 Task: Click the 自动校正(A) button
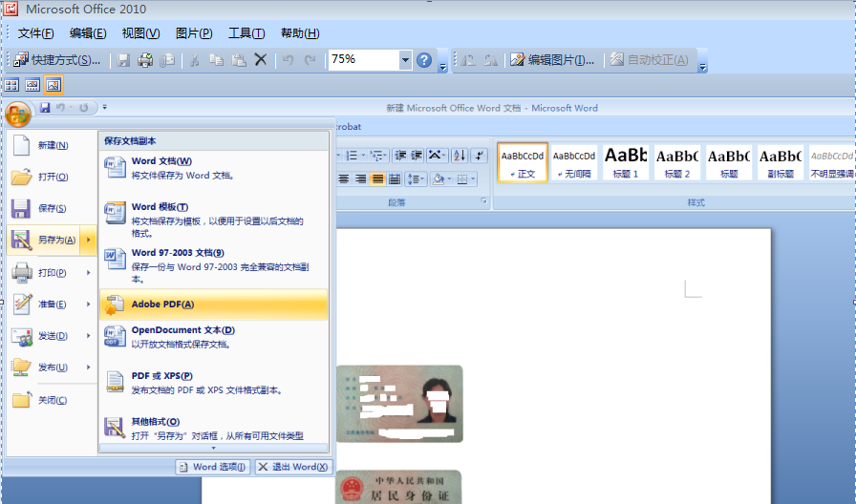pyautogui.click(x=649, y=60)
